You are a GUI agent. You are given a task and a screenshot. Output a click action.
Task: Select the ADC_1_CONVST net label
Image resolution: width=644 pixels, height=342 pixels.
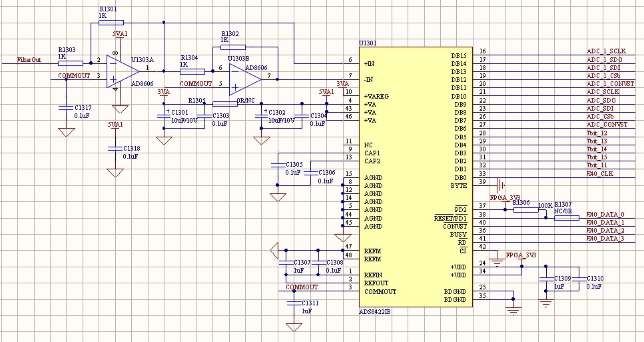[x=610, y=84]
